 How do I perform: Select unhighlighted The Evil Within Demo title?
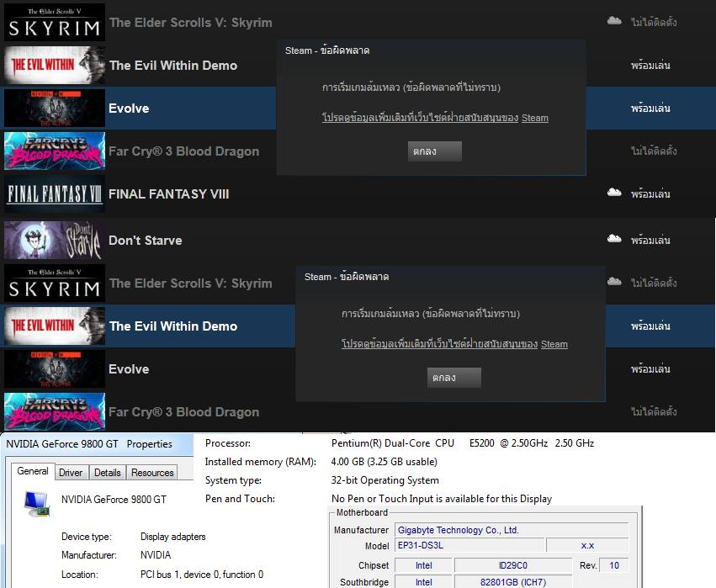[x=173, y=66]
